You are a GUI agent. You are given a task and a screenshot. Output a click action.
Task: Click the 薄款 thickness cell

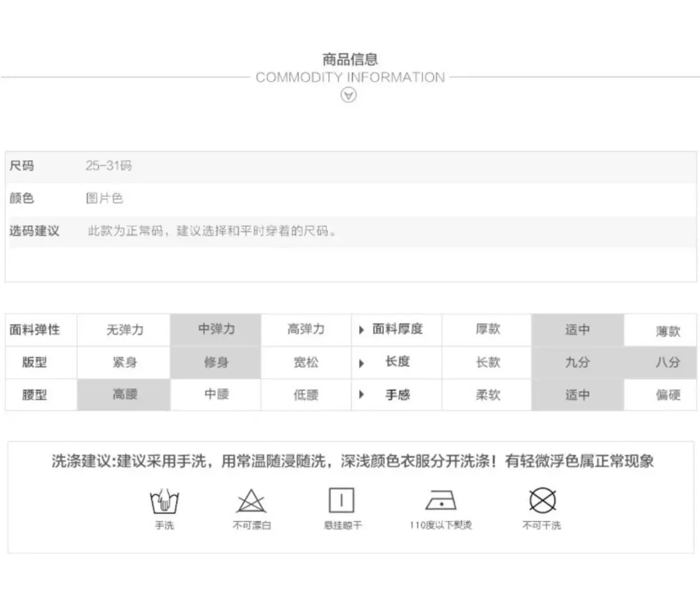pyautogui.click(x=667, y=331)
